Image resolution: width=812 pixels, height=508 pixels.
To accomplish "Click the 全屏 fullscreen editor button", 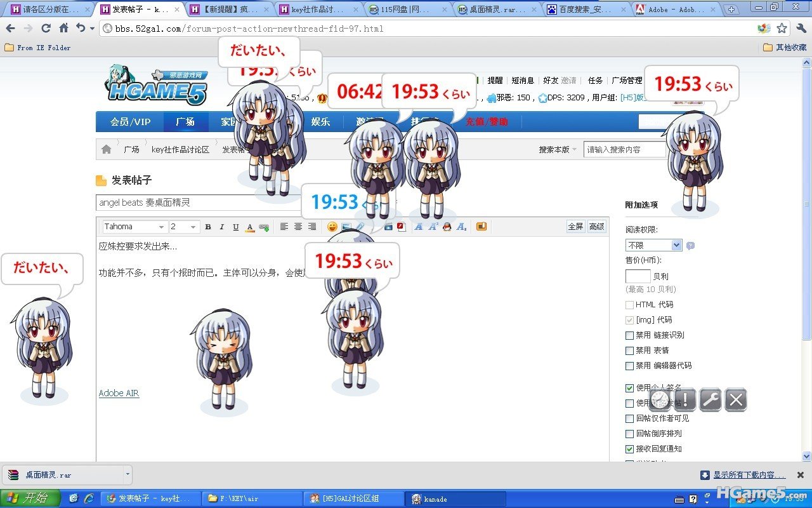I will coord(575,227).
